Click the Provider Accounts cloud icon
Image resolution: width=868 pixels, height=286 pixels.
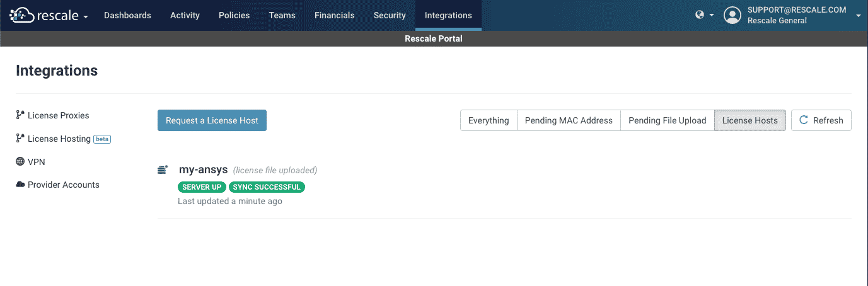tap(20, 185)
